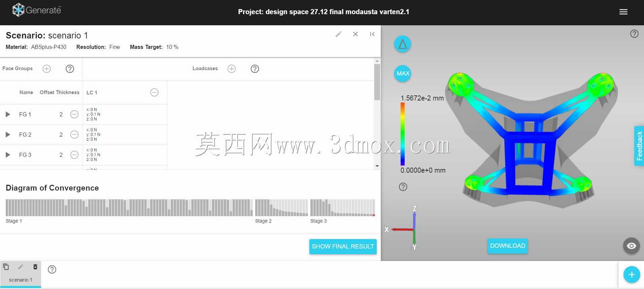This screenshot has width=644, height=289.
Task: Click the Resolution value Fine
Action: pos(114,47)
